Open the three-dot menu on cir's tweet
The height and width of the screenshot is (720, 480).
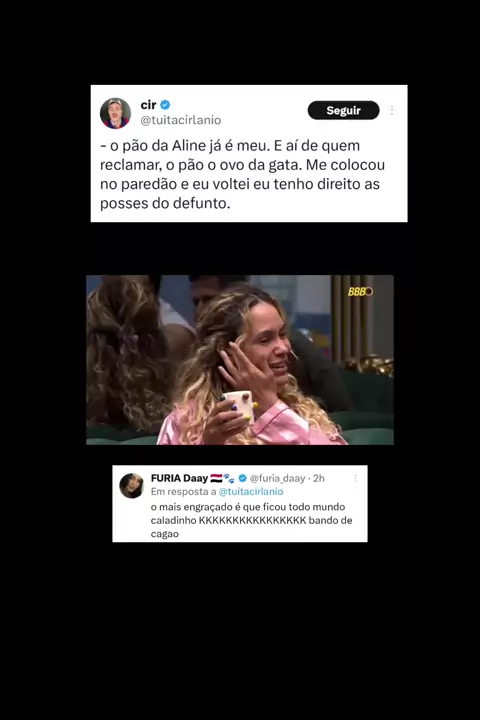pyautogui.click(x=392, y=110)
